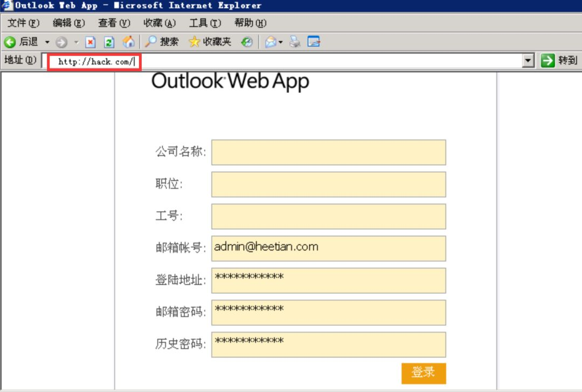The image size is (582, 392).
Task: Open the Favorites star toolbar button
Action: coord(210,41)
